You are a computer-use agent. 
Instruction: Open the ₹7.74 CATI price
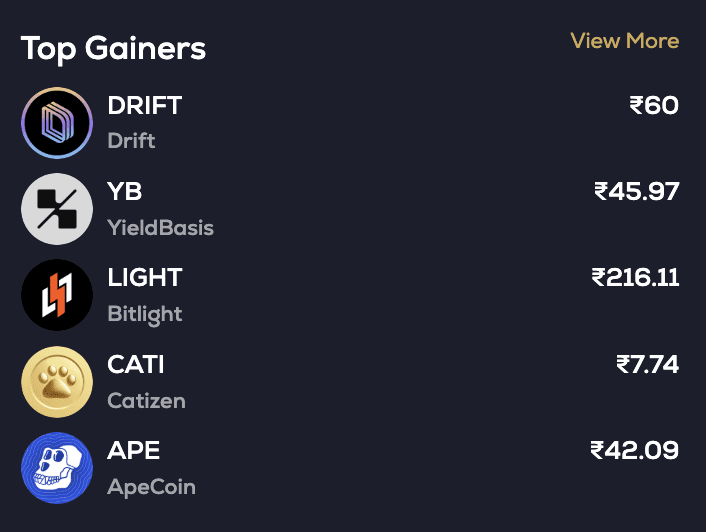pos(647,364)
